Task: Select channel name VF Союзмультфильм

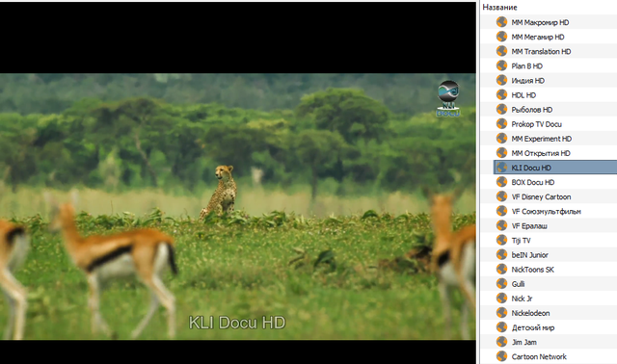Action: 547,212
